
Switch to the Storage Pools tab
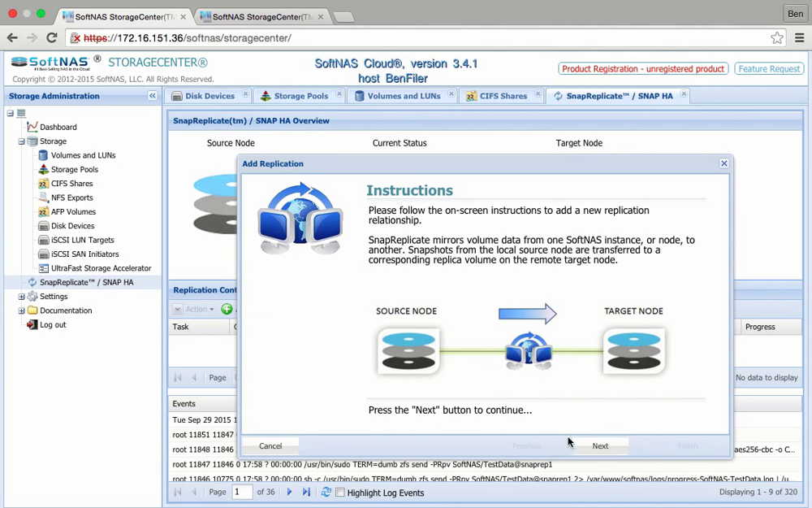pos(301,96)
